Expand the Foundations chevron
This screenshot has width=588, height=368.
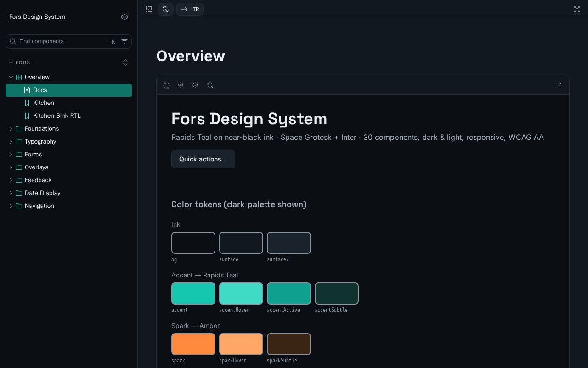coord(11,129)
